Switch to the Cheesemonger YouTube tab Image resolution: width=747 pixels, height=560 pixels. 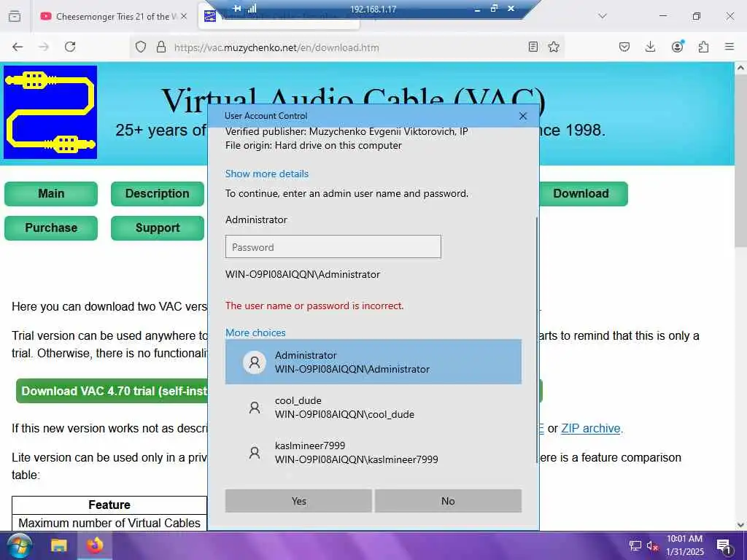[113, 16]
